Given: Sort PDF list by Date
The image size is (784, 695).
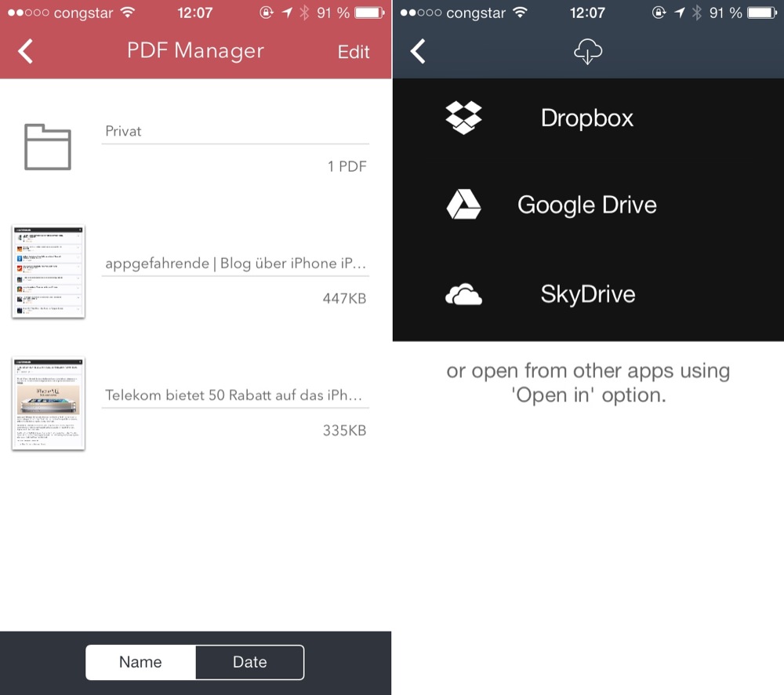Looking at the screenshot, I should [249, 662].
